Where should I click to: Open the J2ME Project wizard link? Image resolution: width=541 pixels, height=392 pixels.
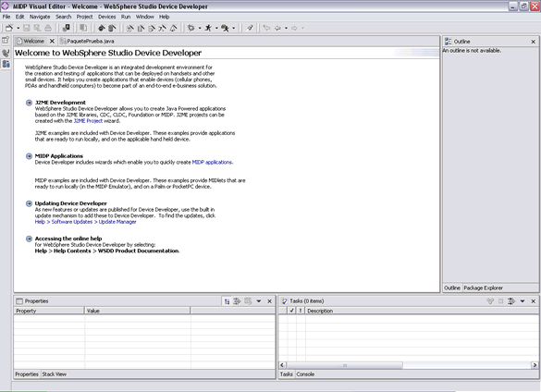click(x=88, y=121)
